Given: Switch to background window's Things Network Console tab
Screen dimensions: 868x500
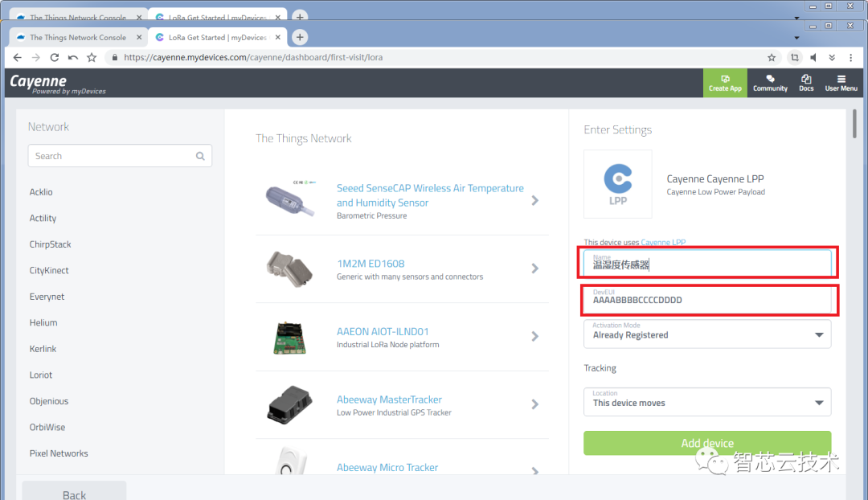Looking at the screenshot, I should 78,17.
